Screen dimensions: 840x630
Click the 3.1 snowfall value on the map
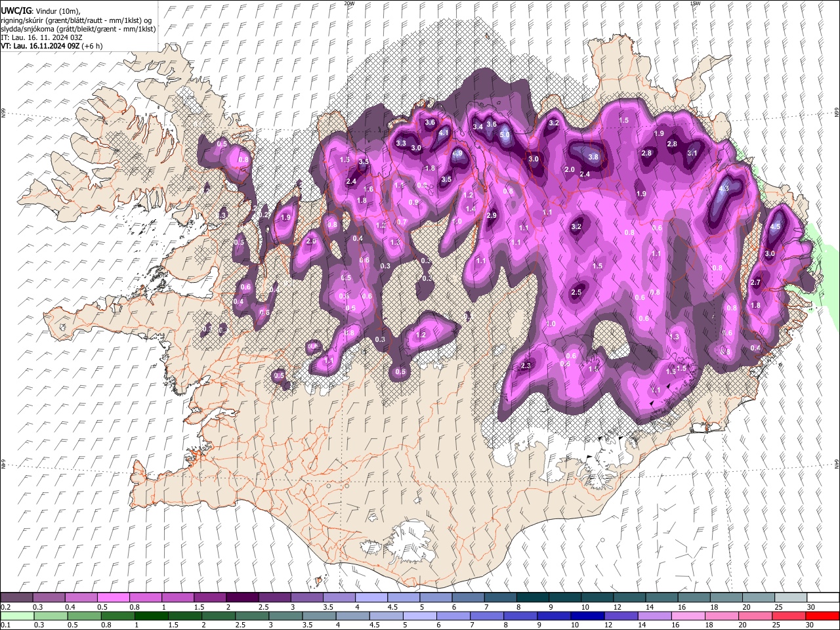point(692,153)
